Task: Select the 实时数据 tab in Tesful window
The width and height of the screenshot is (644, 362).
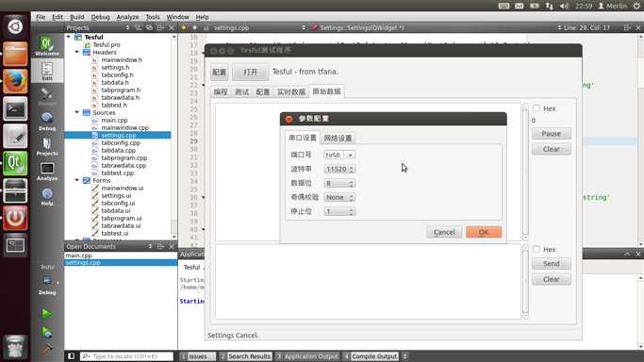Action: [290, 92]
